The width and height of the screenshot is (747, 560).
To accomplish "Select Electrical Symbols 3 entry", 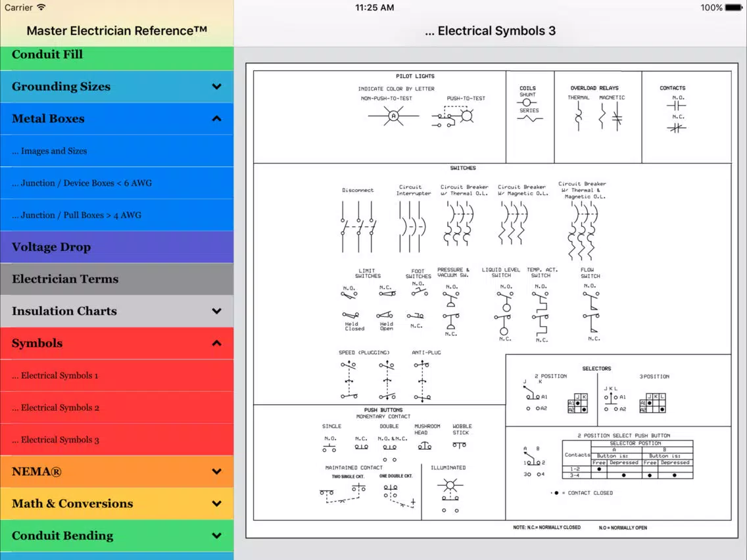I will coord(117,440).
